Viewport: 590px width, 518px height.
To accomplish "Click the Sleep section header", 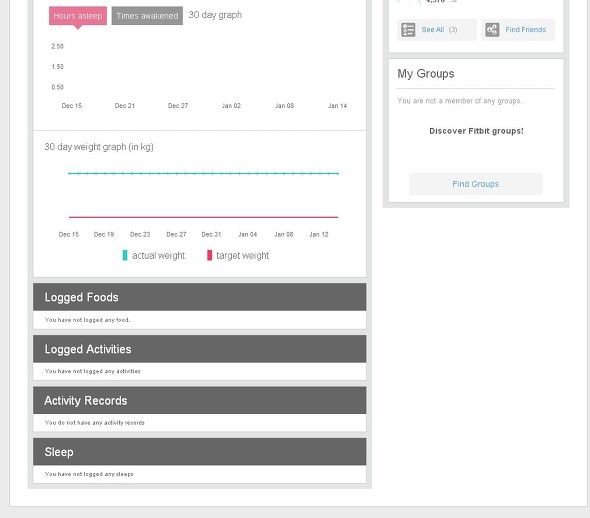I will pyautogui.click(x=199, y=452).
